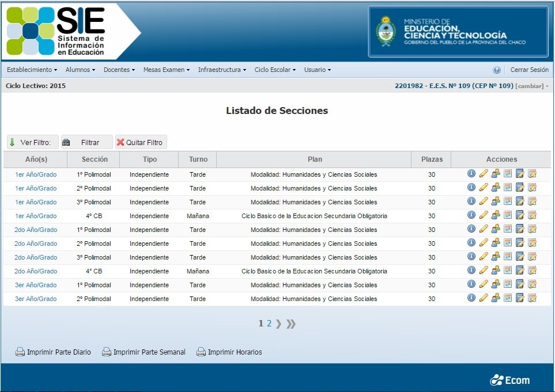Screen dimensions: 555x392
Task: Click the calendar edit icon for 2do Año 2º Polimodal
Action: (x=532, y=243)
